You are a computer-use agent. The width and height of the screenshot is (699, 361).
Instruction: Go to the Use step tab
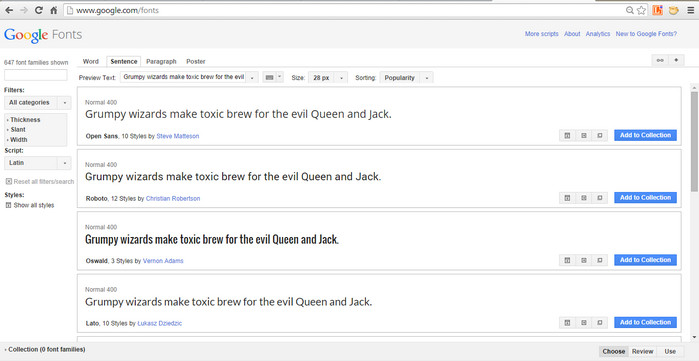pos(670,351)
